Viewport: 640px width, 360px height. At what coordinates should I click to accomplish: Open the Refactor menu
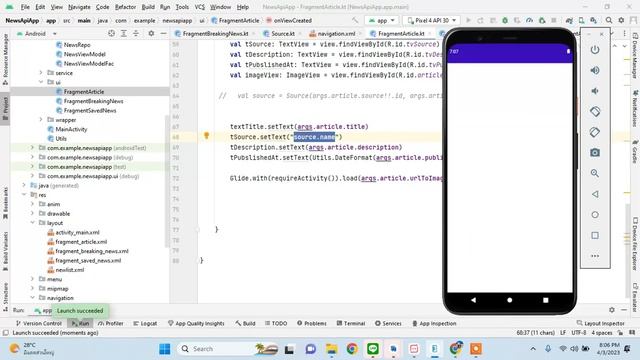[x=125, y=7]
